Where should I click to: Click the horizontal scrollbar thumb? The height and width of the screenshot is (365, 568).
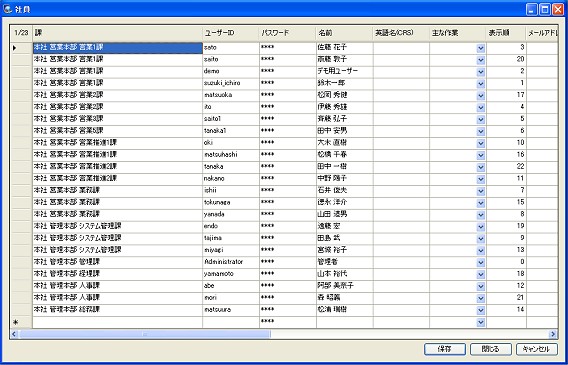point(145,334)
